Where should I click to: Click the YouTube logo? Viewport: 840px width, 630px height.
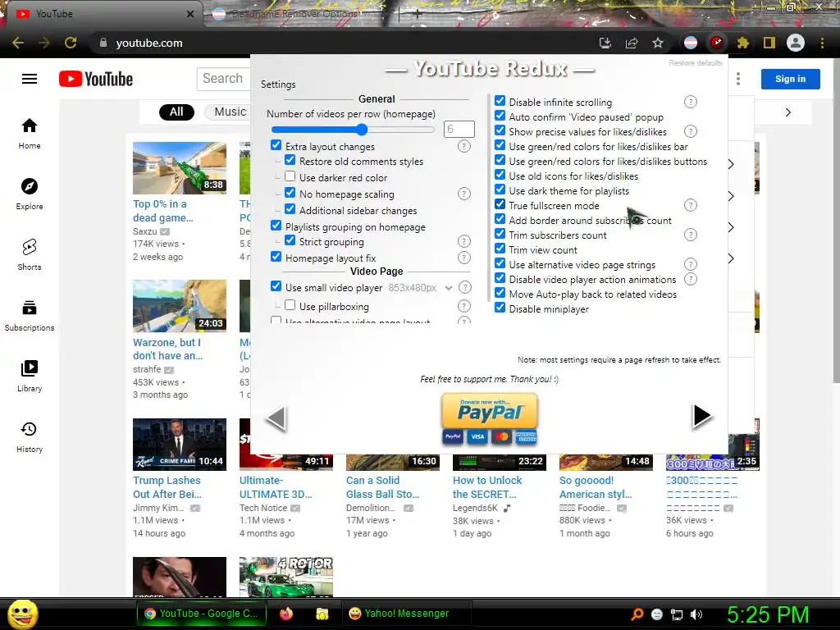96,80
